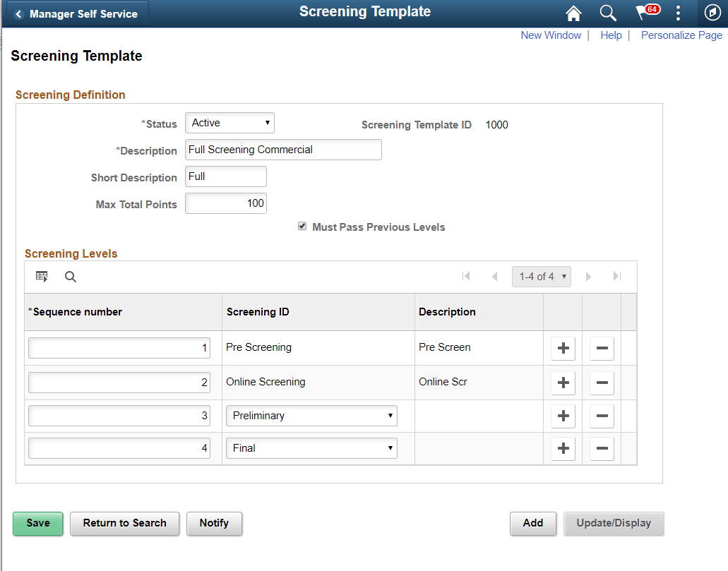Click the Find icon in the Screening Levels grid
Screen dimensions: 728x571
point(70,276)
